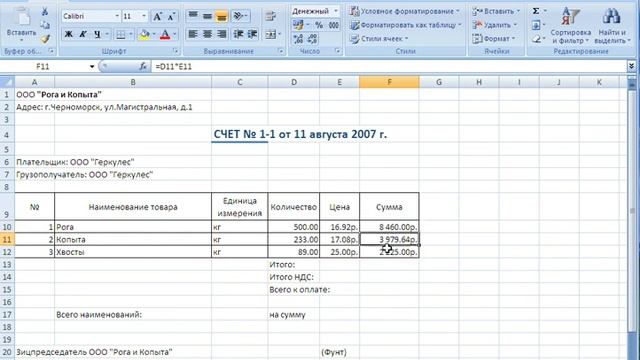The image size is (640, 360).
Task: Apply the 000 thousands separator format
Action: 333,25
